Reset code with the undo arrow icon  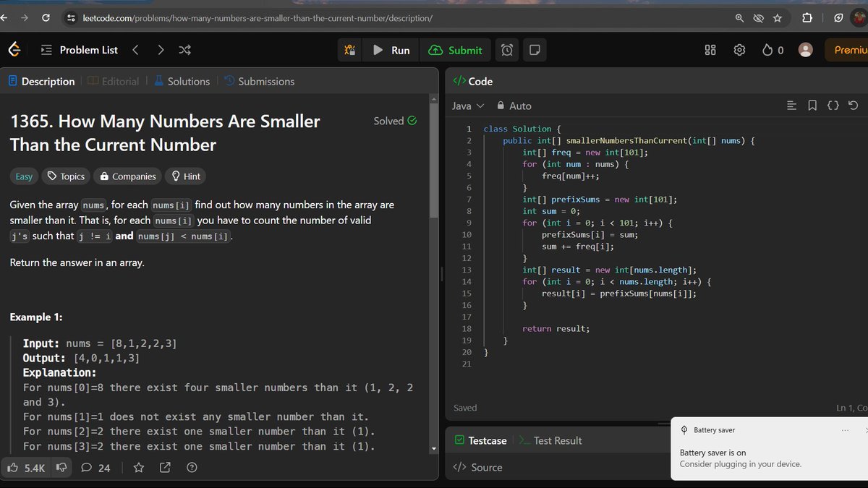(853, 106)
